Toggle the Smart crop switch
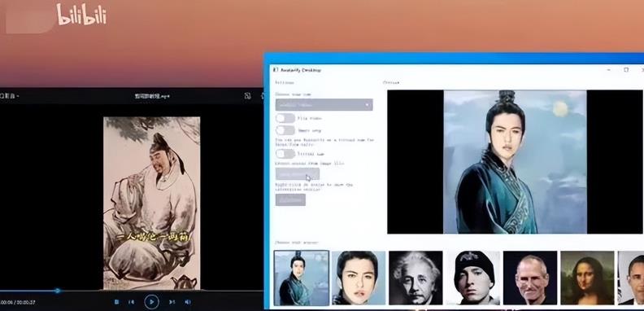 pyautogui.click(x=285, y=130)
